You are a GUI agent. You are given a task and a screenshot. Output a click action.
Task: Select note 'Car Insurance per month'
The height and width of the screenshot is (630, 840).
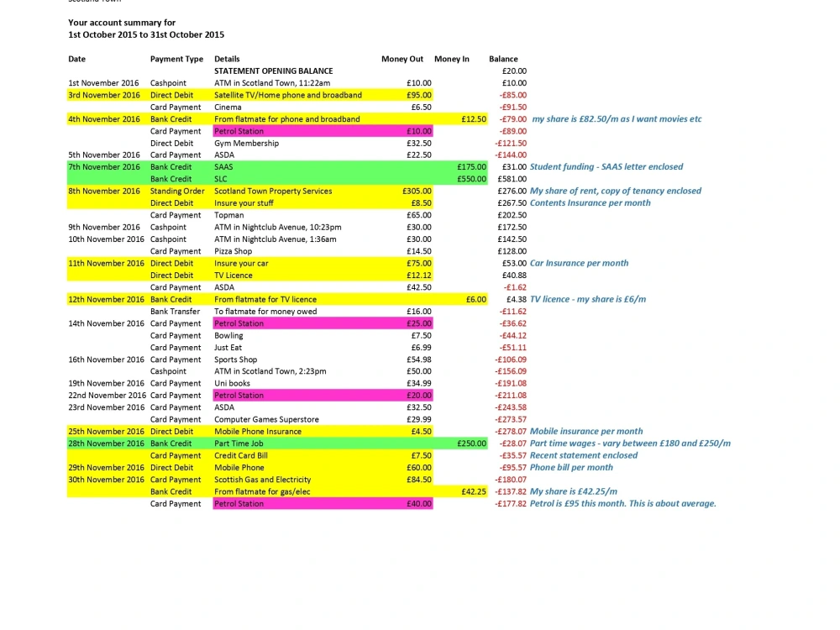[x=579, y=263]
